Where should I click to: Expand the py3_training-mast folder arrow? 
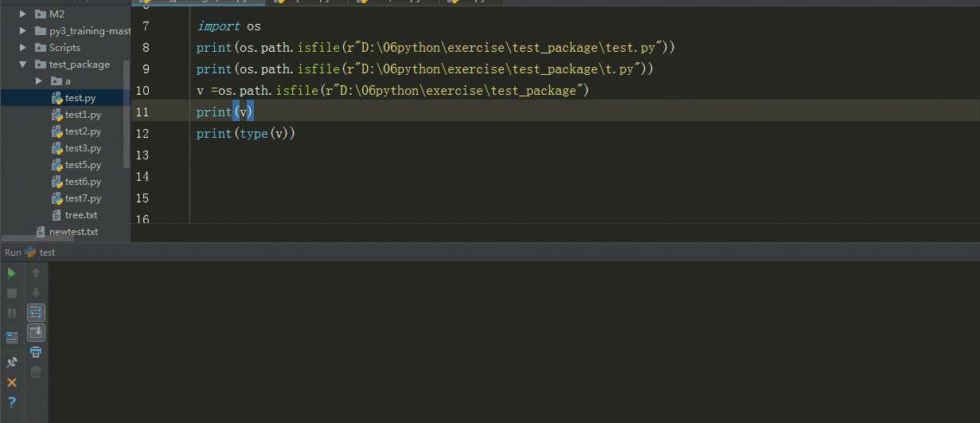point(22,31)
